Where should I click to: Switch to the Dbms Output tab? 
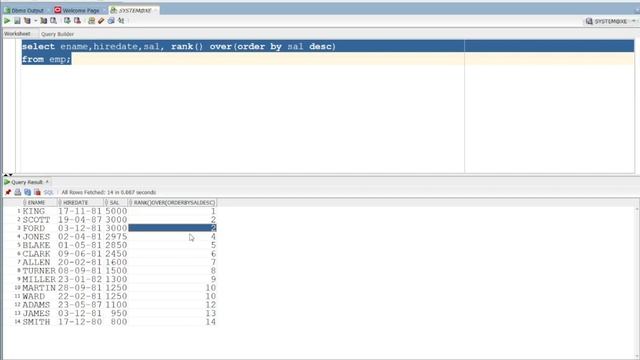(24, 10)
